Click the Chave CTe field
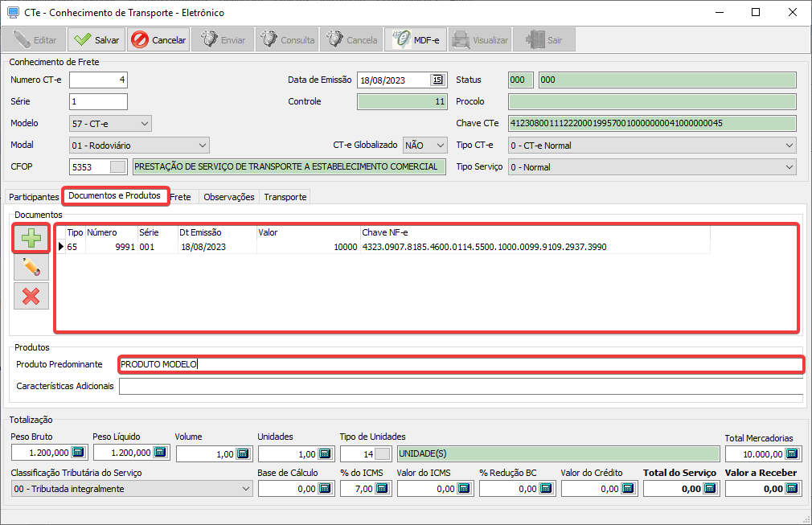This screenshot has width=812, height=525. 652,123
